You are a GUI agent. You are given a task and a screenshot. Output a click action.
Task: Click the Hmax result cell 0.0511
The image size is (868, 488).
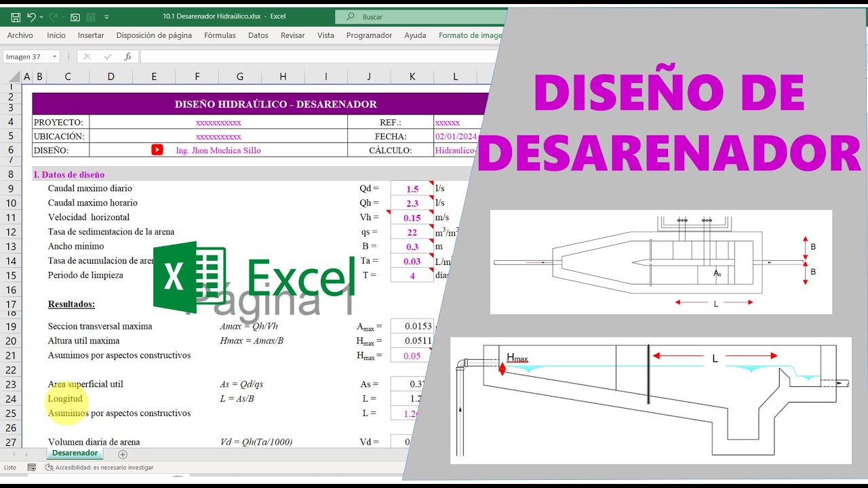click(412, 341)
